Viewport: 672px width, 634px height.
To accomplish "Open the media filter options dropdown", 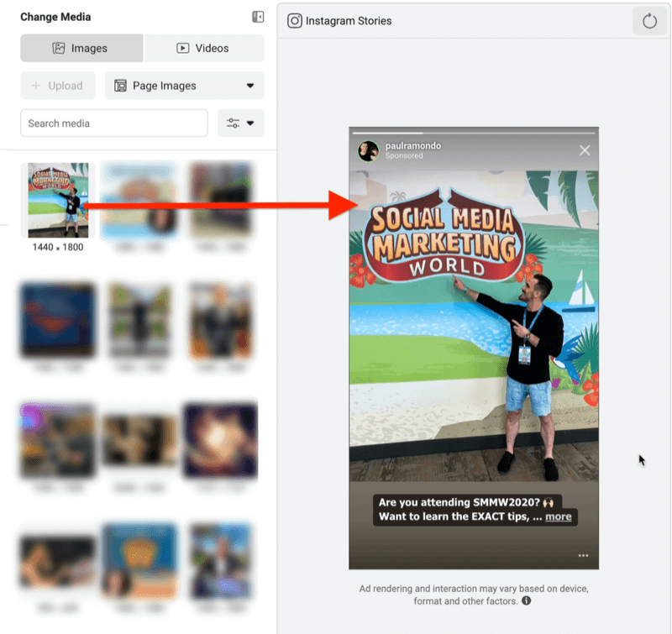I will pyautogui.click(x=240, y=123).
